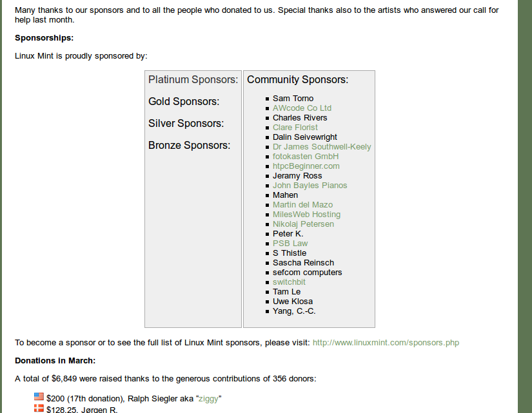Viewport: 532px width, 413px height.
Task: Click the Bronze Sponsors heading
Action: [x=189, y=146]
